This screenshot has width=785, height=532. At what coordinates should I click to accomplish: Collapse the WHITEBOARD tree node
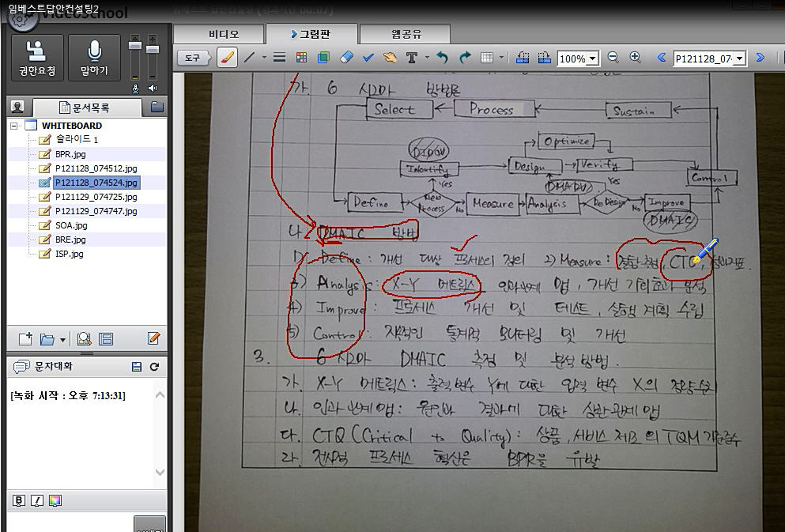pyautogui.click(x=13, y=126)
